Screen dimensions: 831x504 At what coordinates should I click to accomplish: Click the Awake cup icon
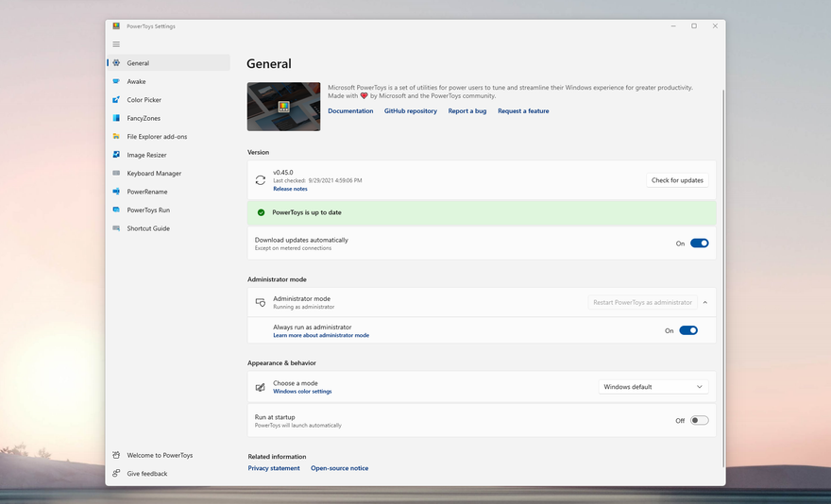[x=116, y=81]
